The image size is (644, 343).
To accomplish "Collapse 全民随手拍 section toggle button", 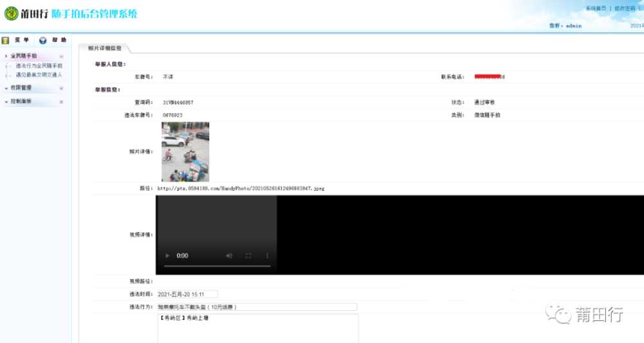I will pos(61,56).
